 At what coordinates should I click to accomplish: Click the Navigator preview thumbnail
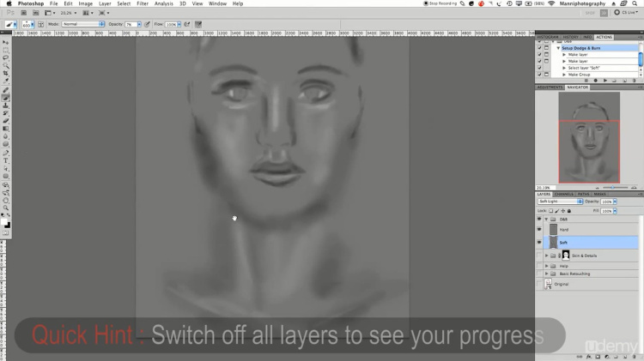pos(589,137)
